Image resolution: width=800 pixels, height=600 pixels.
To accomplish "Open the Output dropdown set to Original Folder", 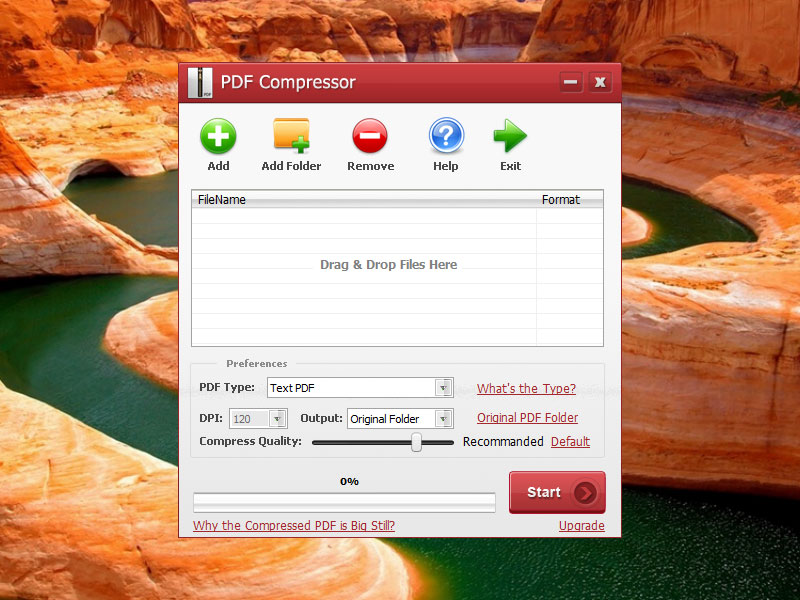I will [444, 418].
